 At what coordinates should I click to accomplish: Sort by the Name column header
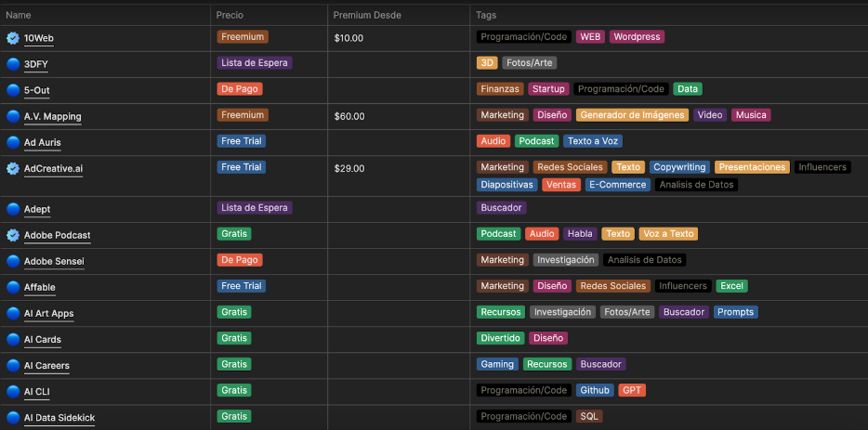(x=19, y=15)
